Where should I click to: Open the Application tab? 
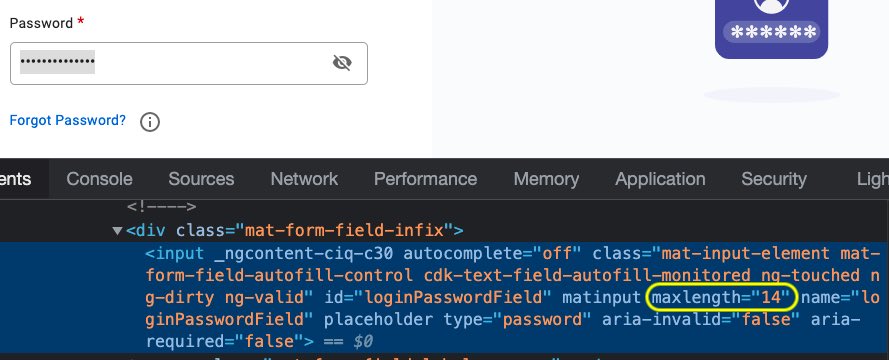(x=660, y=179)
